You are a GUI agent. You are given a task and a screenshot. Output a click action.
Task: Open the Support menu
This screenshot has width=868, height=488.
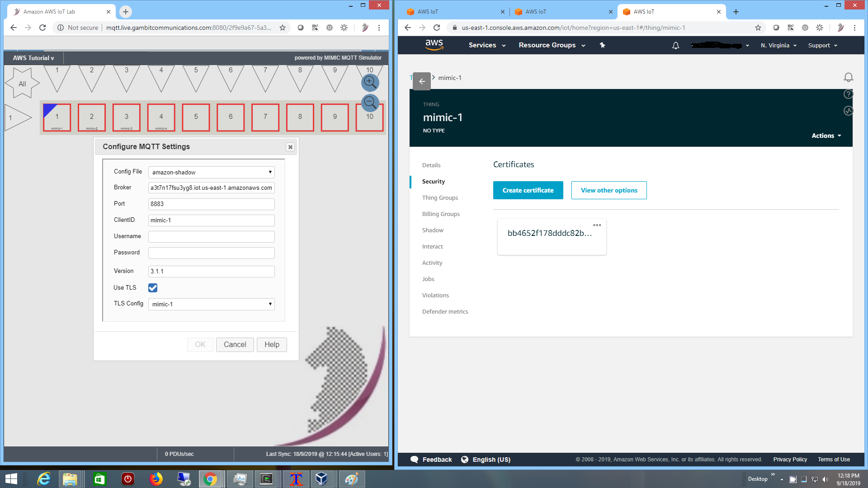coord(823,45)
